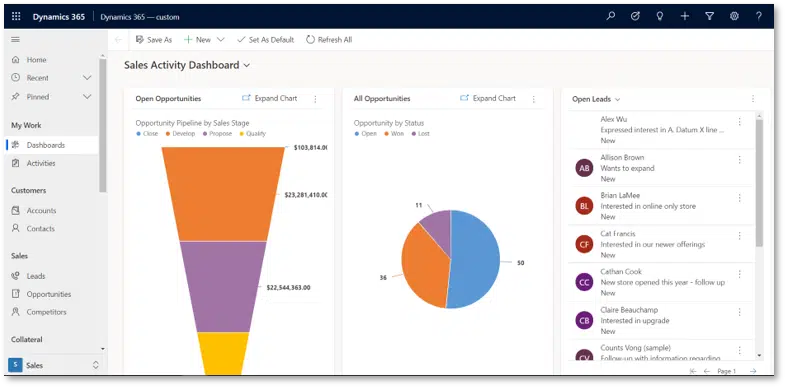
Task: Expand Chart for All Opportunities
Action: 488,99
